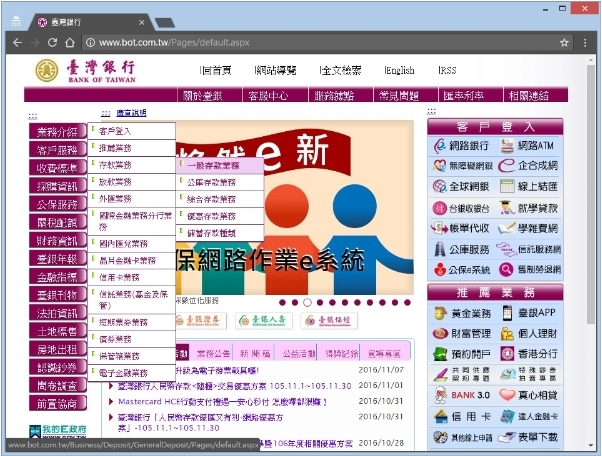Open the 預約開戶 icon

(440, 354)
